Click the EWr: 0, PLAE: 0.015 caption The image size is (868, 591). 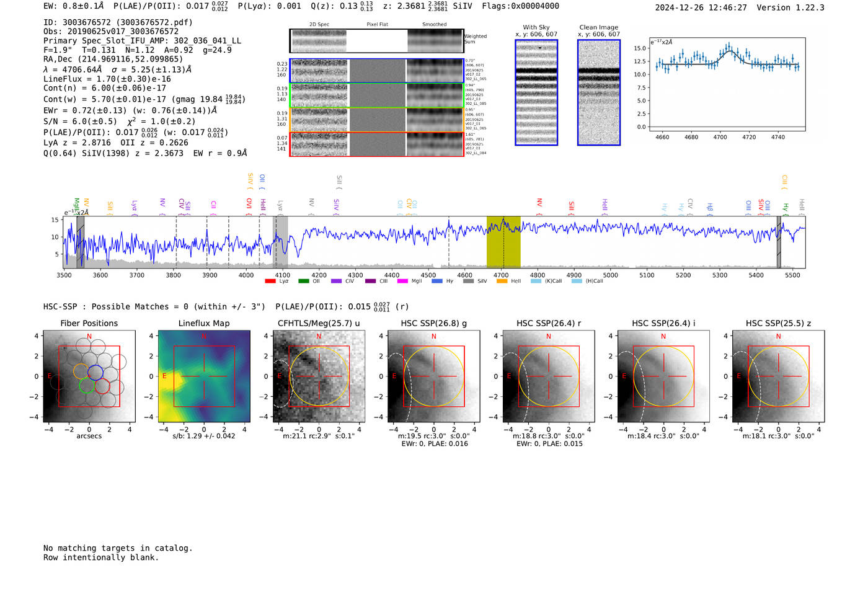point(549,444)
